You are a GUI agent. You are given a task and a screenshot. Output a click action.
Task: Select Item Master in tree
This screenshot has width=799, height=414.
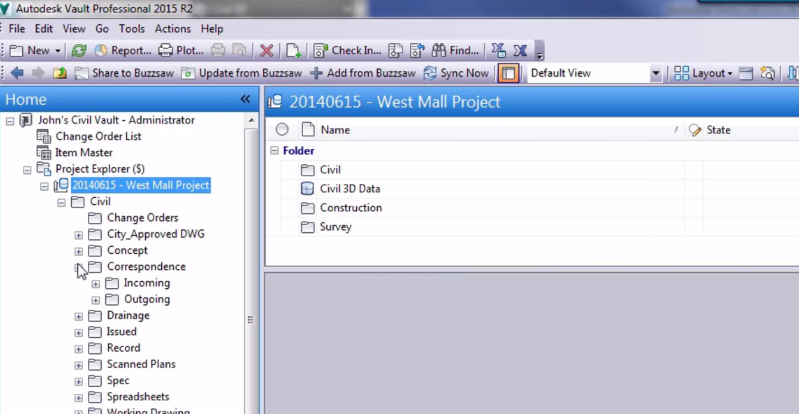pyautogui.click(x=84, y=152)
